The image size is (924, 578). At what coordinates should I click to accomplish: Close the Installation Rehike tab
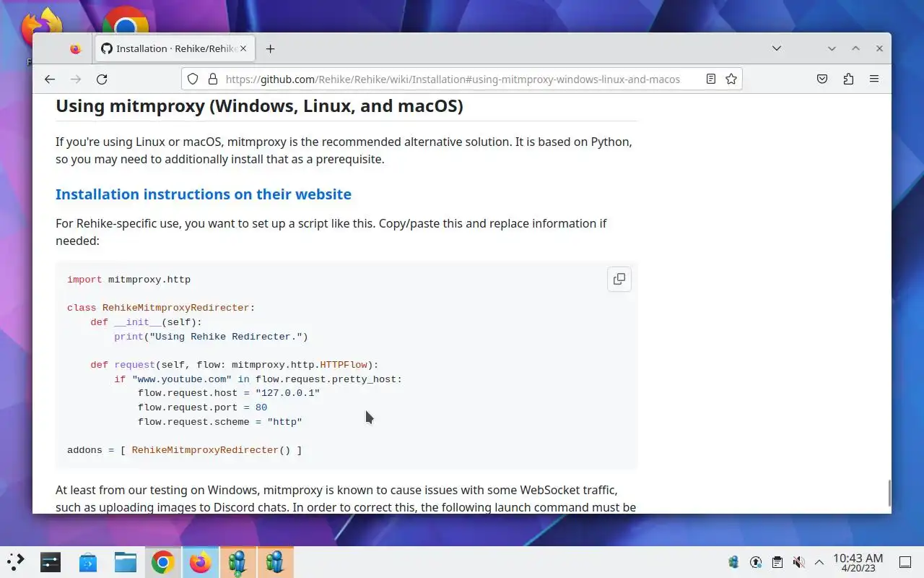point(243,49)
